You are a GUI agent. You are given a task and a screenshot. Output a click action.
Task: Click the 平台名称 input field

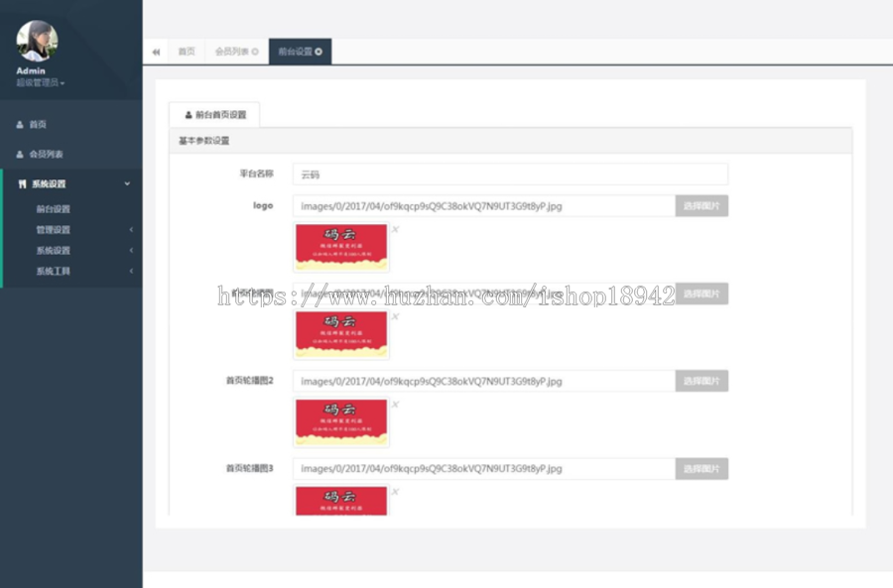click(510, 175)
